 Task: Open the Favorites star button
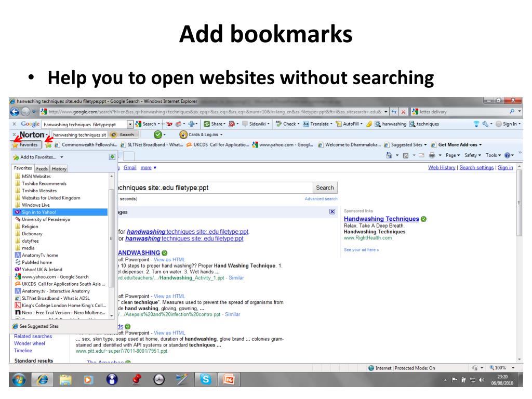tap(25, 145)
